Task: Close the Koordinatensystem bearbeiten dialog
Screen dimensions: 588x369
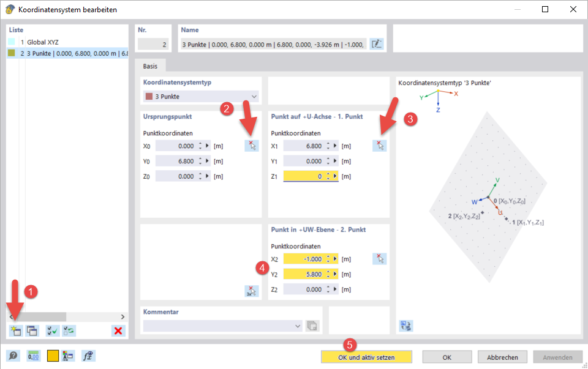Action: [573, 9]
